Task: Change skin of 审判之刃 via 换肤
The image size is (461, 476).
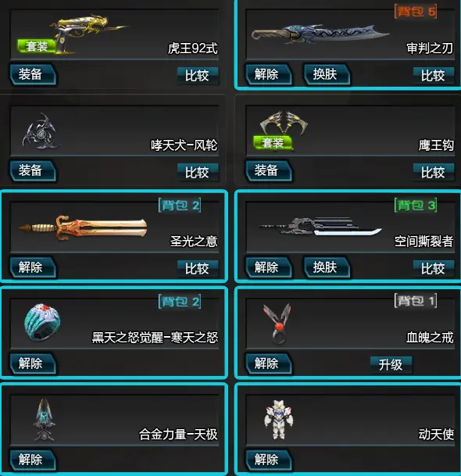Action: [327, 74]
